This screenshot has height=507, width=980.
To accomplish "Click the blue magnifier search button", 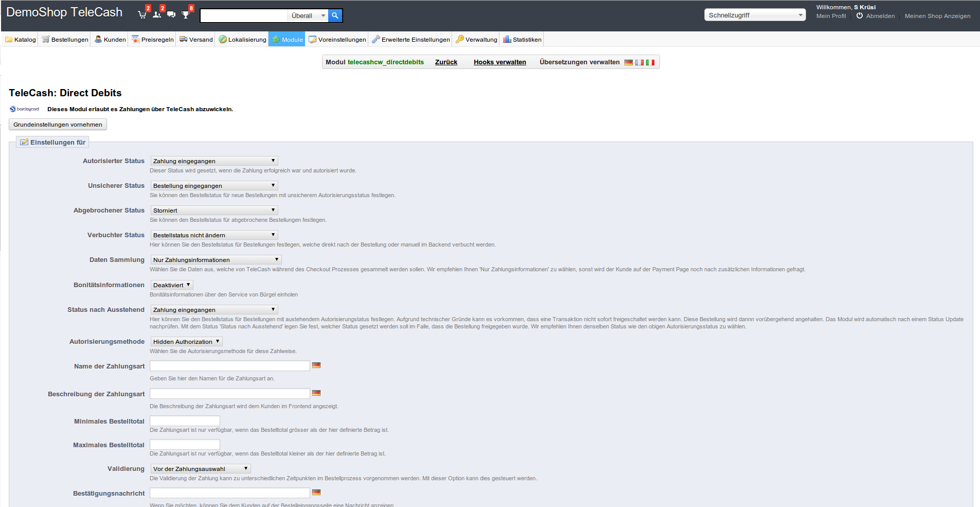I will click(x=335, y=15).
